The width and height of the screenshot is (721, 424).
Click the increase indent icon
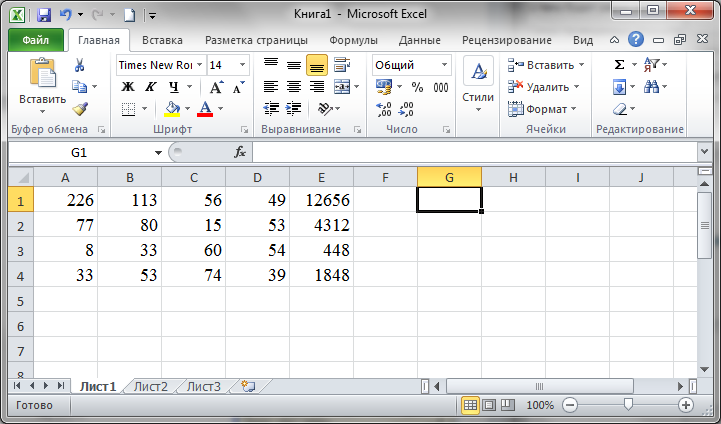click(293, 109)
